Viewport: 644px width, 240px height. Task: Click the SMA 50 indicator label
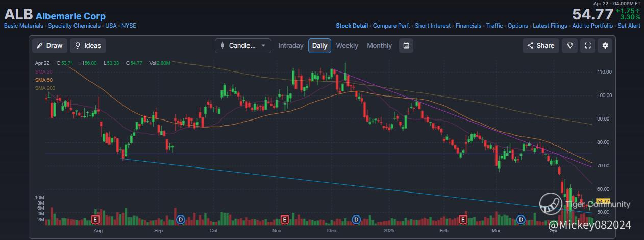coord(43,80)
